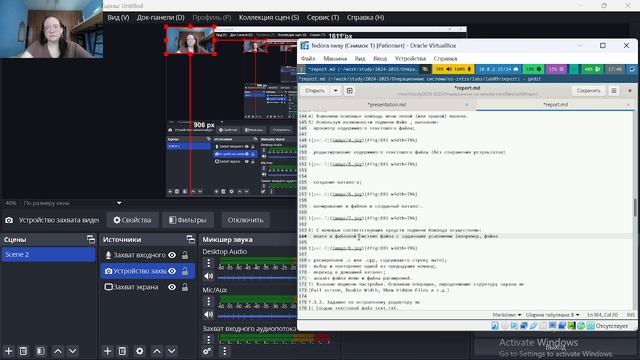Undock the Сцены panel
Image resolution: width=640 pixels, height=360 pixels.
pos(91,239)
